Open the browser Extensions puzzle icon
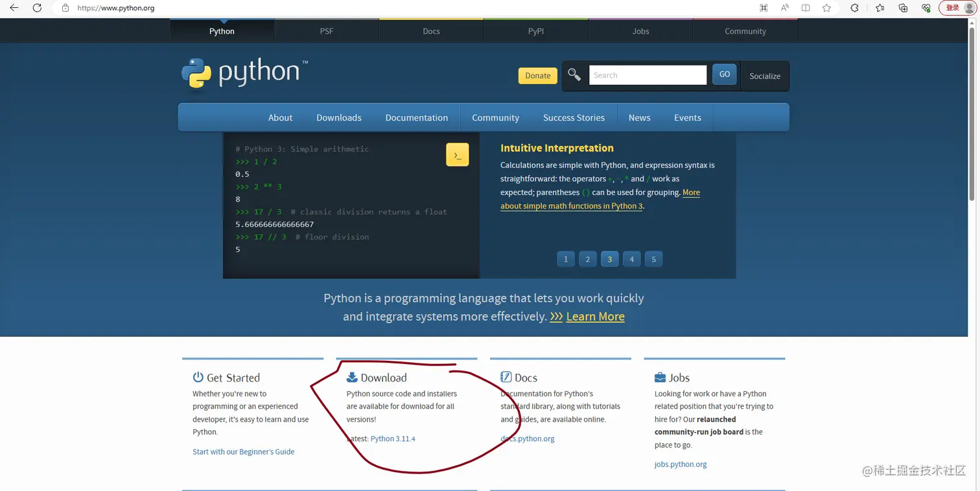Viewport: 980px width, 491px height. pyautogui.click(x=854, y=8)
